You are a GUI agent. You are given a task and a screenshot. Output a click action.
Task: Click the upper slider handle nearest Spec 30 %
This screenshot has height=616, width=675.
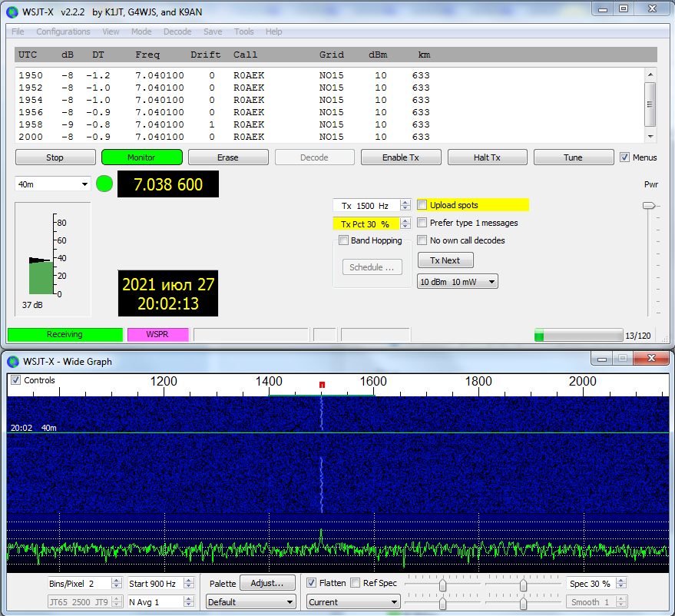tap(523, 585)
